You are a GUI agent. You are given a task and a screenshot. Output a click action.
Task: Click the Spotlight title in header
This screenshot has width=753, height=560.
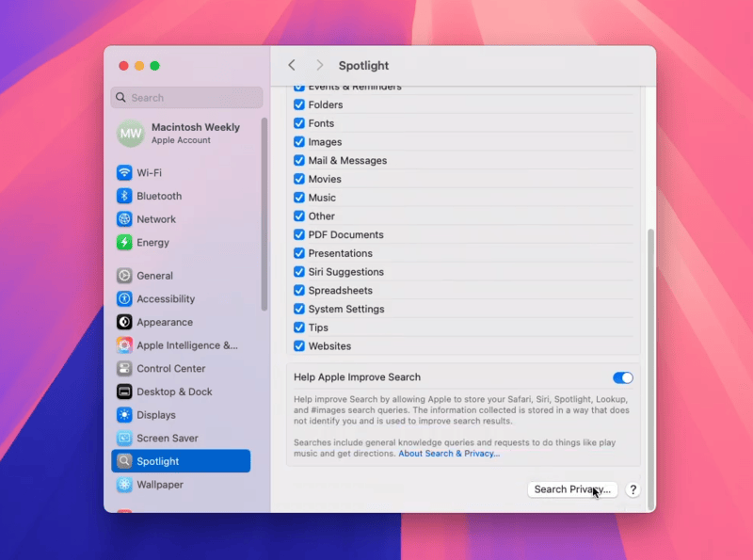[363, 66]
